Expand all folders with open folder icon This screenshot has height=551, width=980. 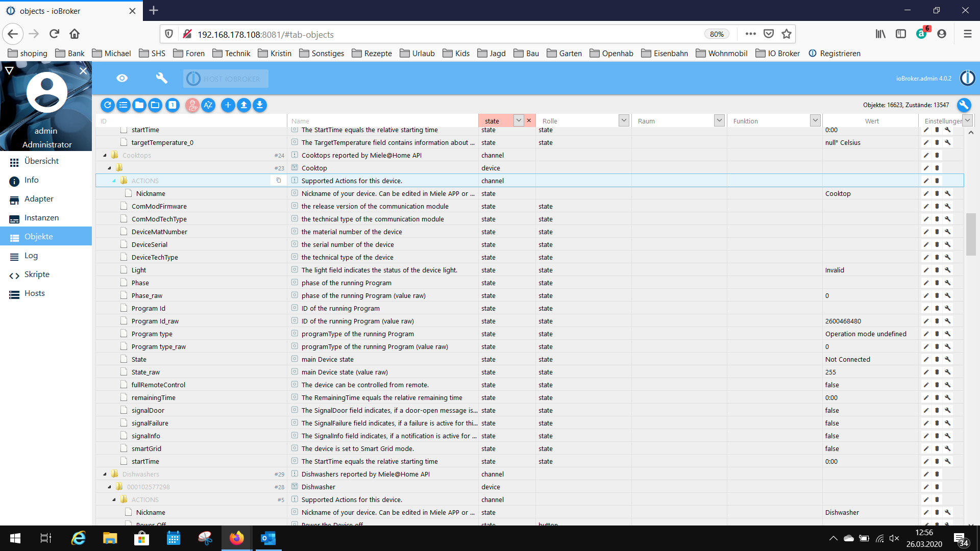tap(155, 105)
